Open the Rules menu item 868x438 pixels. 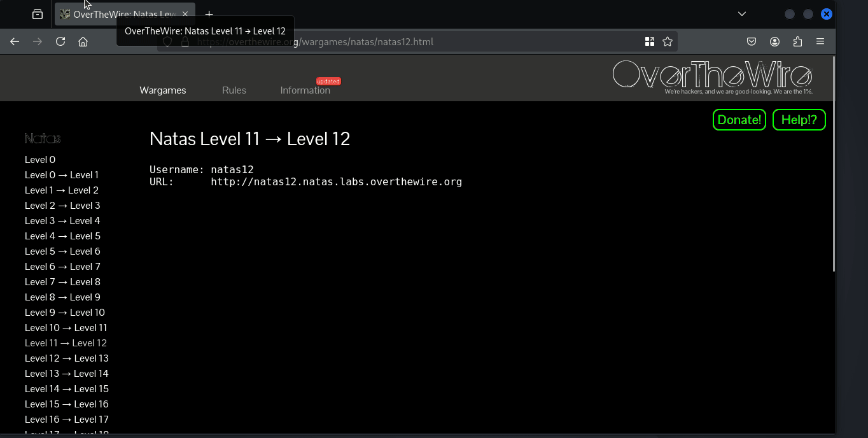(234, 90)
